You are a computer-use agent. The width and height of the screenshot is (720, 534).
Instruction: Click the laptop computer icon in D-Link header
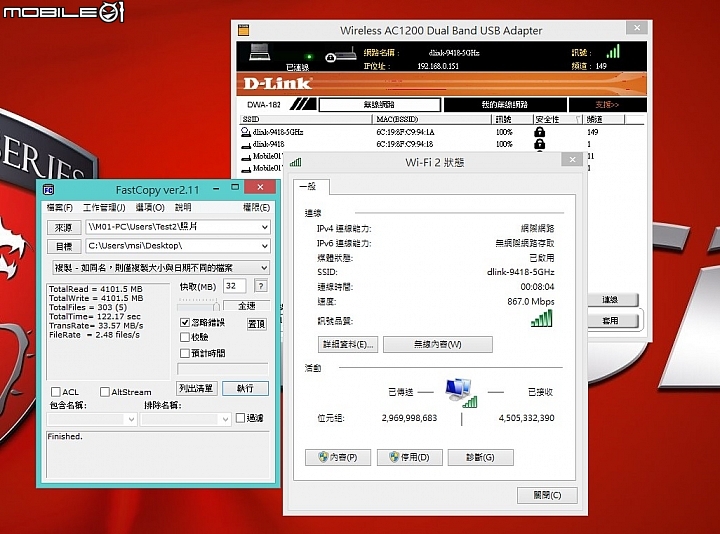tap(259, 52)
